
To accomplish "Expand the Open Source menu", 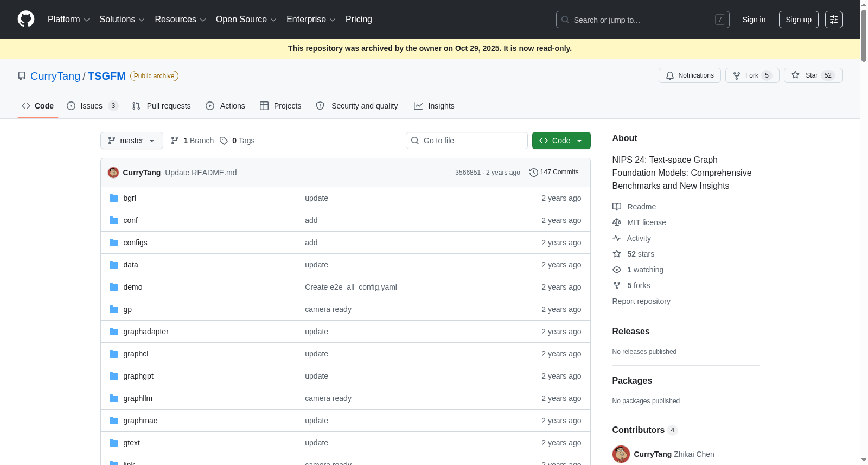I will 246,20.
